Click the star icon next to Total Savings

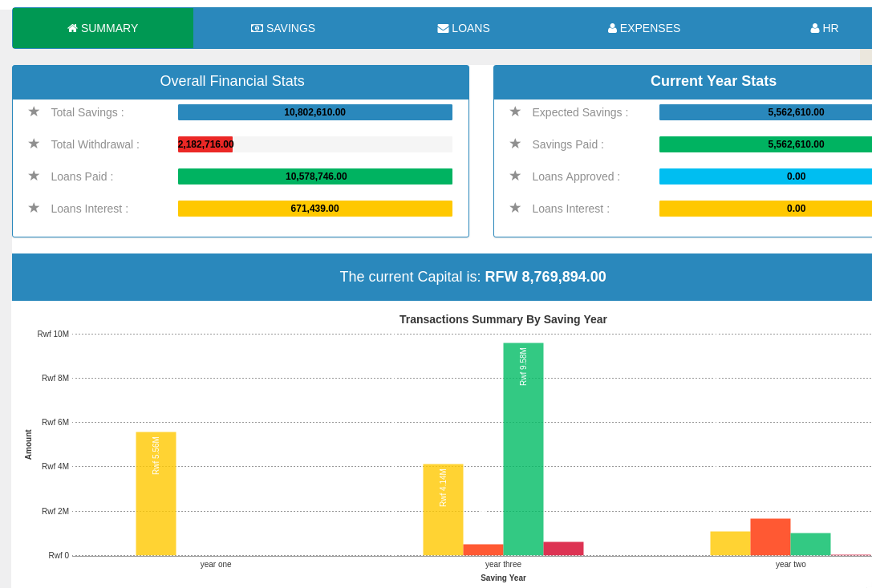click(34, 112)
